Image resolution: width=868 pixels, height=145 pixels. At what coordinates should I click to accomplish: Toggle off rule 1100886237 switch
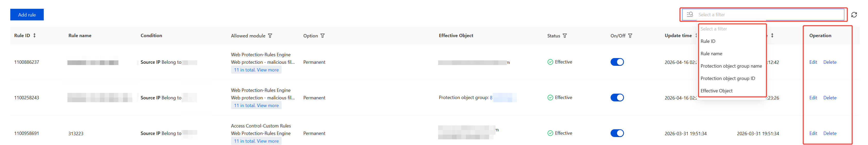coord(617,62)
